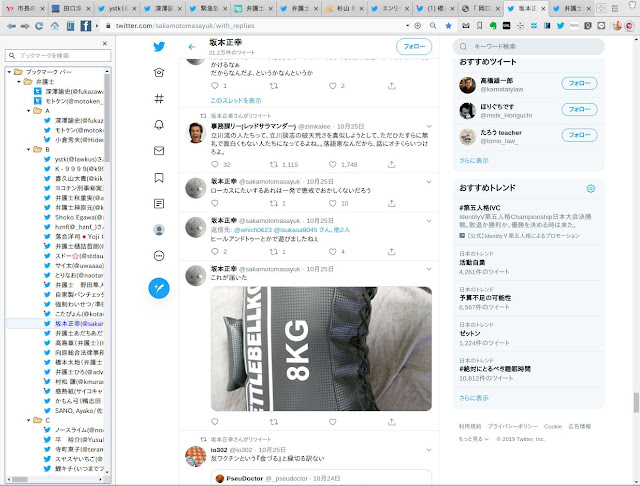The height and width of the screenshot is (486, 640).
Task: Open chevron menu on これが届いた tweet
Action: point(429,269)
